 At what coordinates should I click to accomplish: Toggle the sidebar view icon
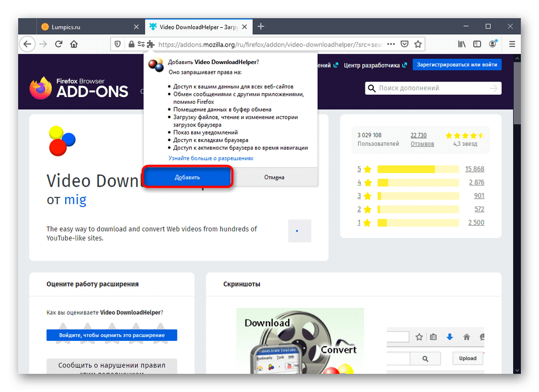pyautogui.click(x=477, y=44)
